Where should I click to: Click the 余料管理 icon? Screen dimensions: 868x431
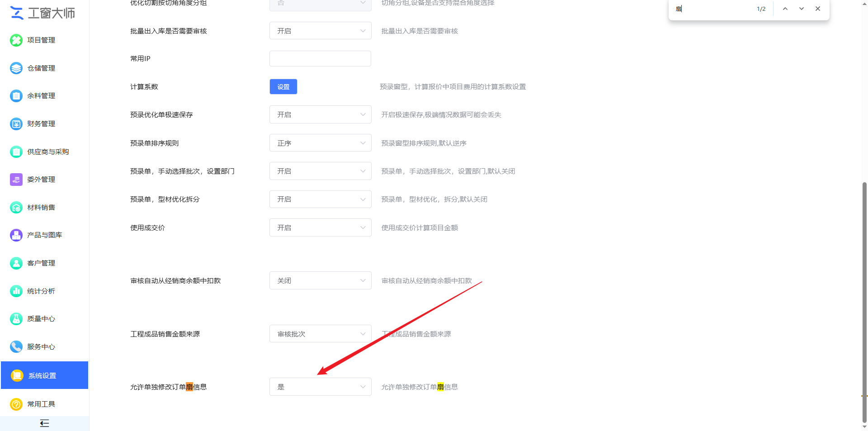tap(16, 96)
